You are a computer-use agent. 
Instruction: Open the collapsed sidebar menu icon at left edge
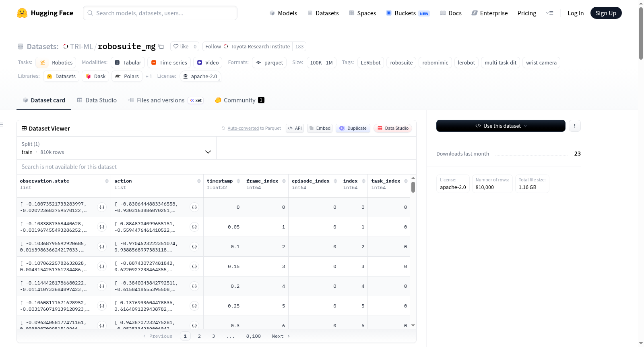click(x=2, y=125)
